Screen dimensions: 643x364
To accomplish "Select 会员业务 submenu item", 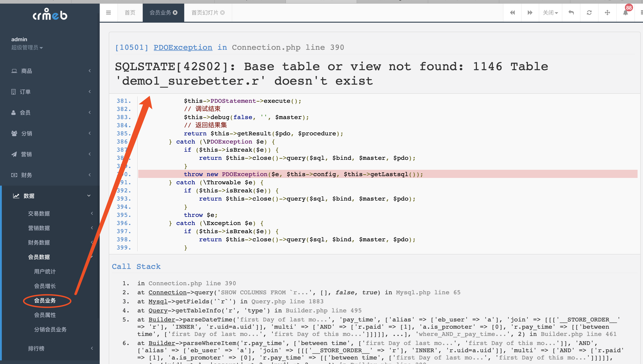I will click(45, 300).
